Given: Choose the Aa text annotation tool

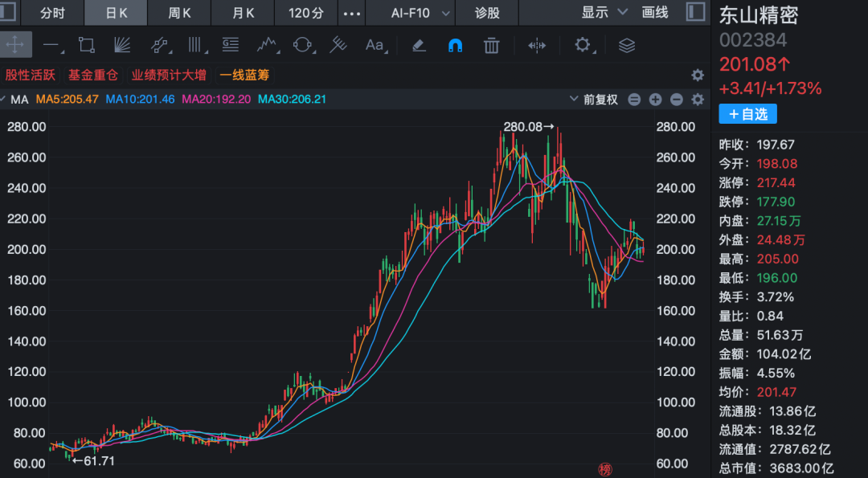Looking at the screenshot, I should [375, 45].
